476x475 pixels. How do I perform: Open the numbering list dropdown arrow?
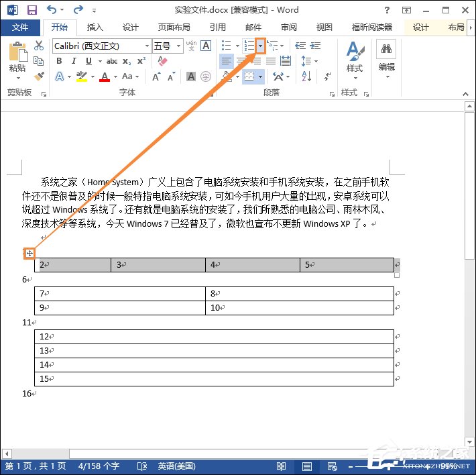pyautogui.click(x=260, y=46)
